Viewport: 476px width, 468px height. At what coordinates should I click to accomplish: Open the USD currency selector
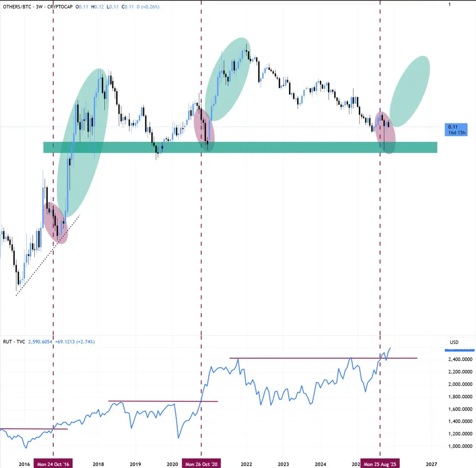point(454,342)
